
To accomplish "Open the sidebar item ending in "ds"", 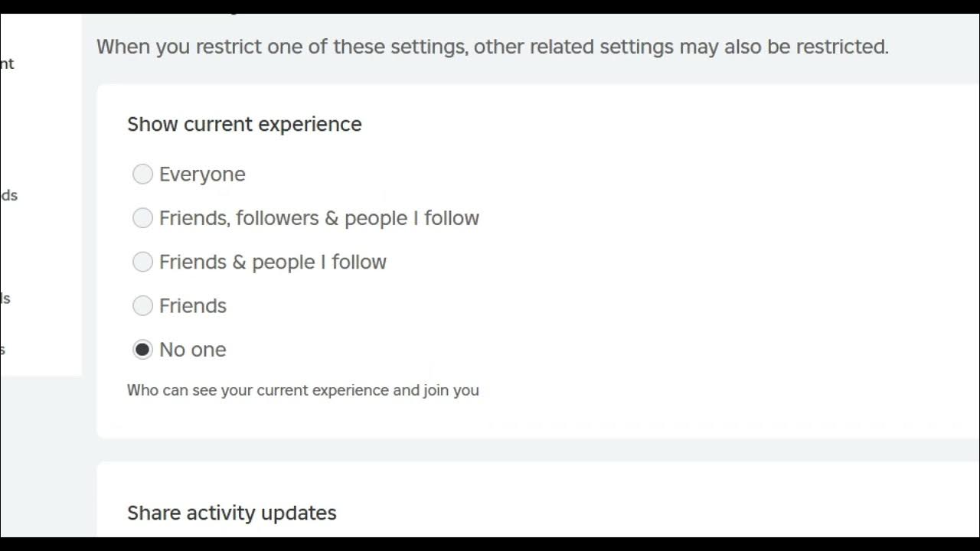I will point(8,195).
